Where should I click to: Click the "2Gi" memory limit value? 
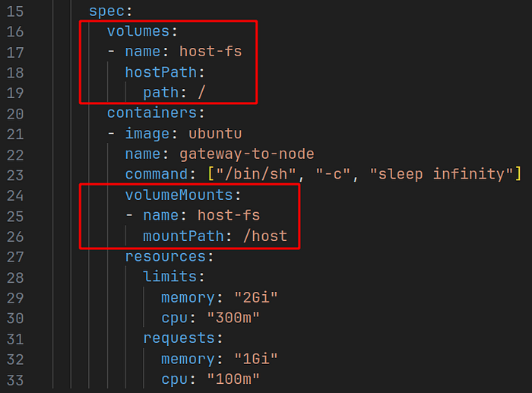[x=256, y=298]
